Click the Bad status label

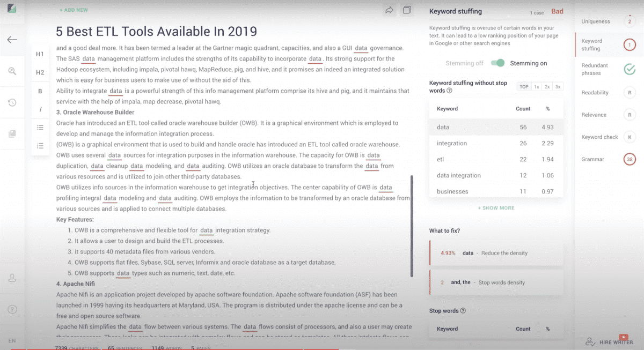pos(557,11)
